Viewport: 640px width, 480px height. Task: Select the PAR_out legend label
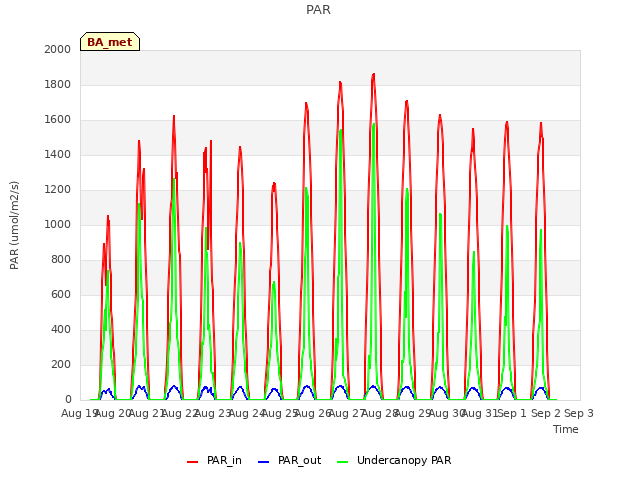point(300,460)
